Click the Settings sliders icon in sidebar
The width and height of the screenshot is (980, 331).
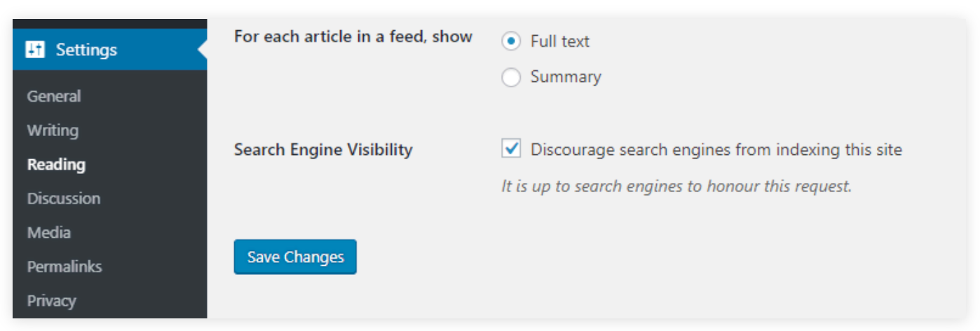[34, 50]
